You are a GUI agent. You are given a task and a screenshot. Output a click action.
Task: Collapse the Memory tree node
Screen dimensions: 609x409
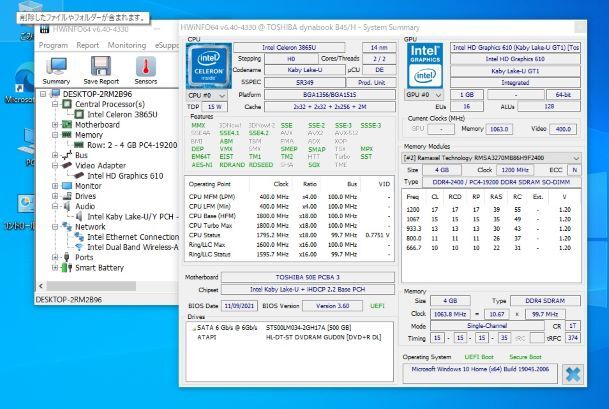pos(55,135)
